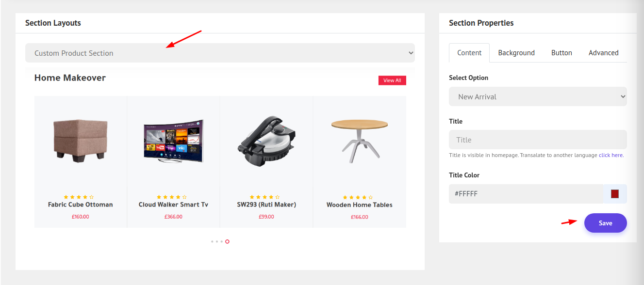Select the active red carousel pagination dot
Image resolution: width=644 pixels, height=285 pixels.
pyautogui.click(x=227, y=241)
